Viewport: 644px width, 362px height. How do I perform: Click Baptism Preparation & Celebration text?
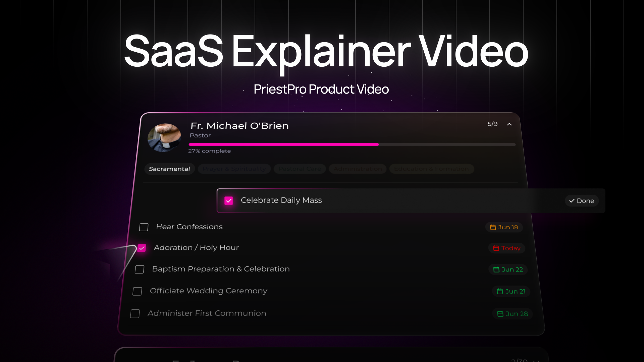[x=221, y=269]
